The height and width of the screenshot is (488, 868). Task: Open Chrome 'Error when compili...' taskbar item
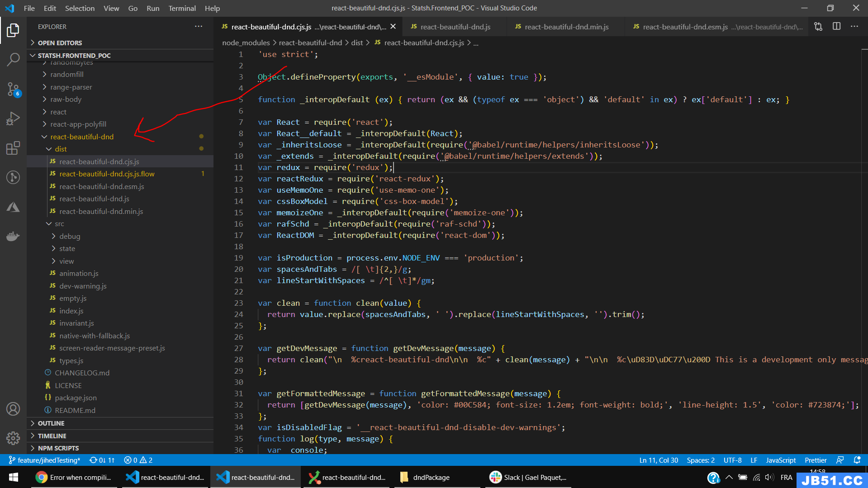tap(74, 477)
